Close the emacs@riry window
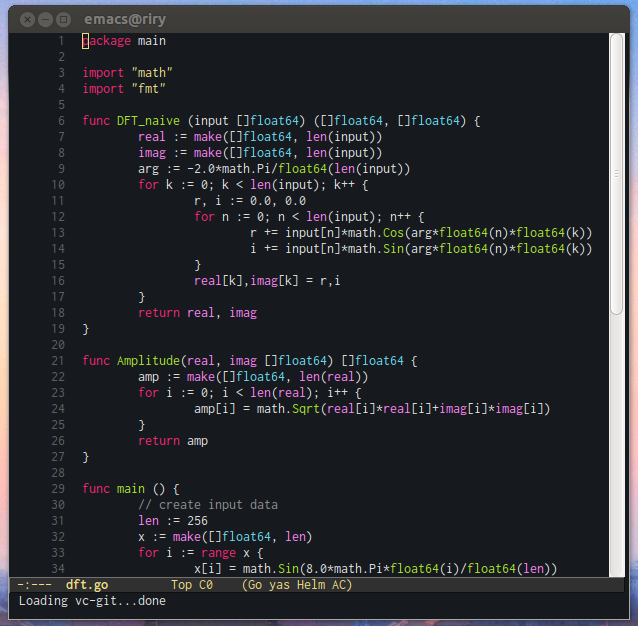The height and width of the screenshot is (626, 638). click(27, 19)
